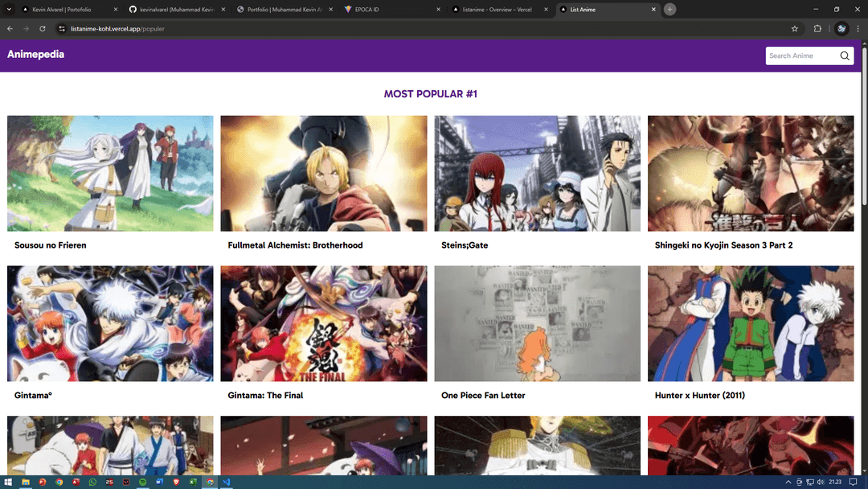This screenshot has height=489, width=868.
Task: Click the system volume speaker icon
Action: tap(821, 482)
